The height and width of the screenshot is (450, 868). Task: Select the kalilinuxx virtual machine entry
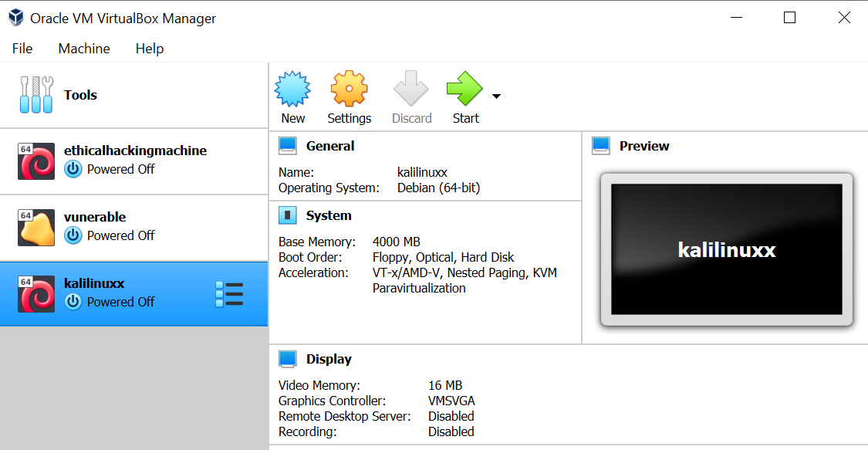[116, 294]
